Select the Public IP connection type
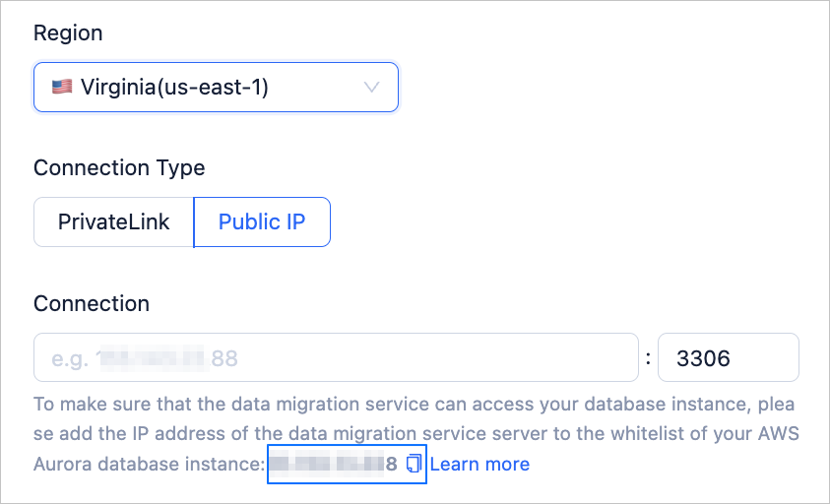This screenshot has width=830, height=504. pos(262,221)
